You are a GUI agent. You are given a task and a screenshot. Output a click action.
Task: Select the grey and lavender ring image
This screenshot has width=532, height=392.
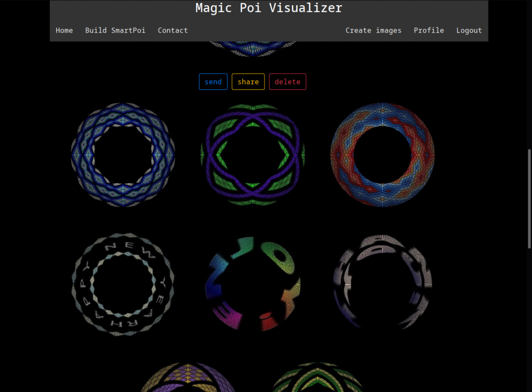382,282
